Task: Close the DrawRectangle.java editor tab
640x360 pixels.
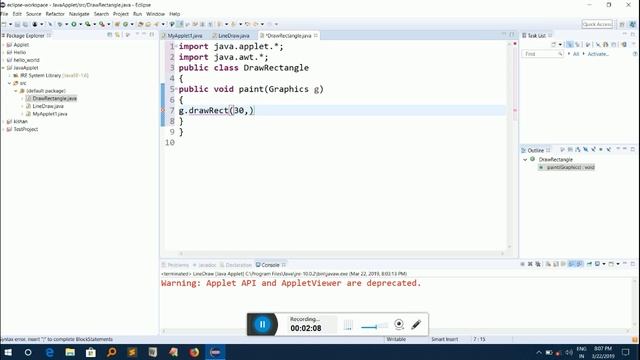Action: (316, 36)
